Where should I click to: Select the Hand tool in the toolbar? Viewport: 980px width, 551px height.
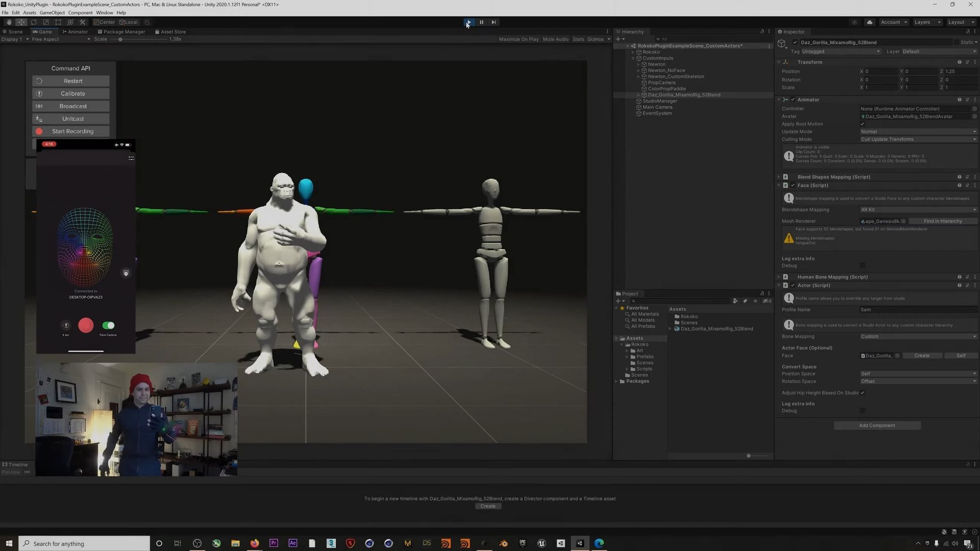pyautogui.click(x=9, y=22)
